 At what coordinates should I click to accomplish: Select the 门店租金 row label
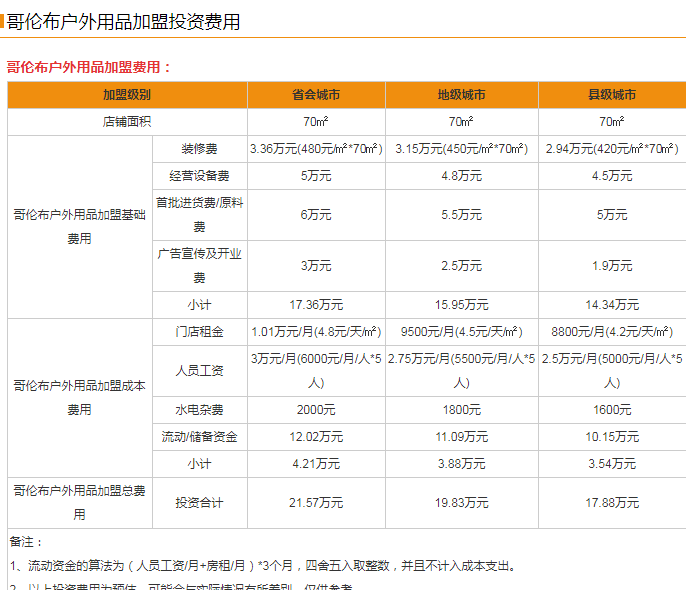pyautogui.click(x=200, y=332)
